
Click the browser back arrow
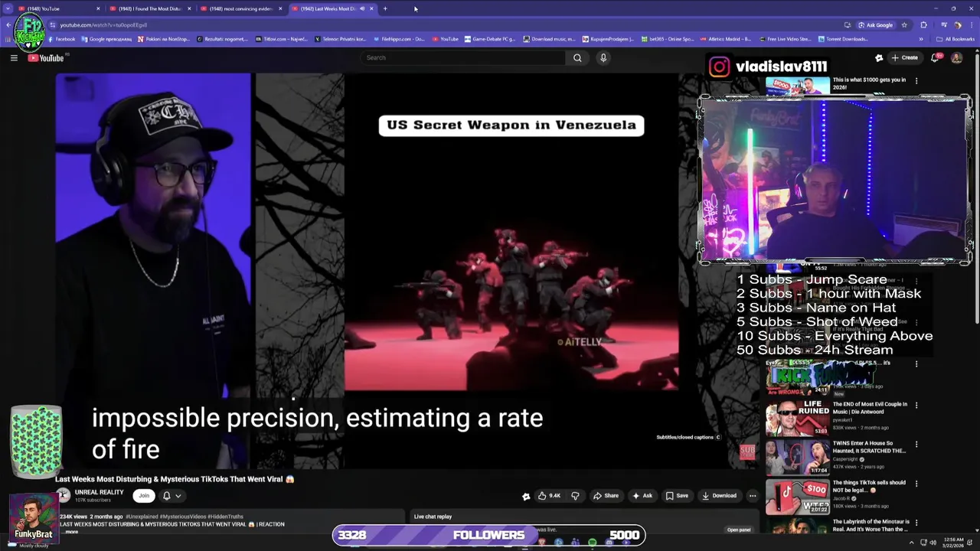click(8, 24)
